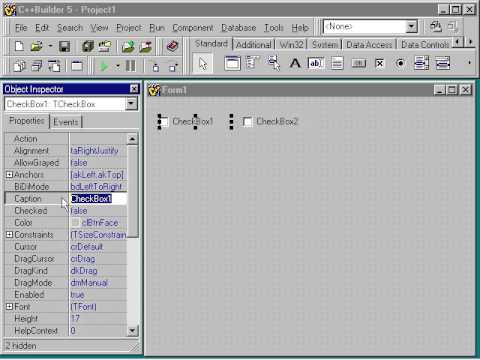The width and height of the screenshot is (480, 360).
Task: Expand the Anchors property
Action: pyautogui.click(x=9, y=175)
